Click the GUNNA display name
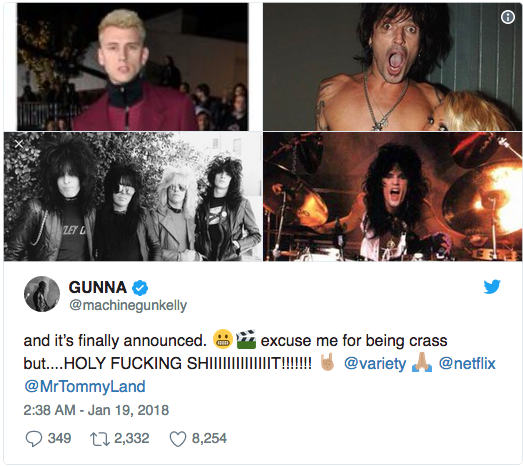 [x=98, y=287]
